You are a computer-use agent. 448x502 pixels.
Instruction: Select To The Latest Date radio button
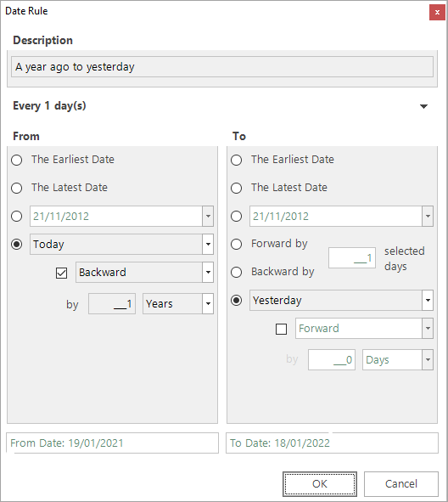point(237,188)
